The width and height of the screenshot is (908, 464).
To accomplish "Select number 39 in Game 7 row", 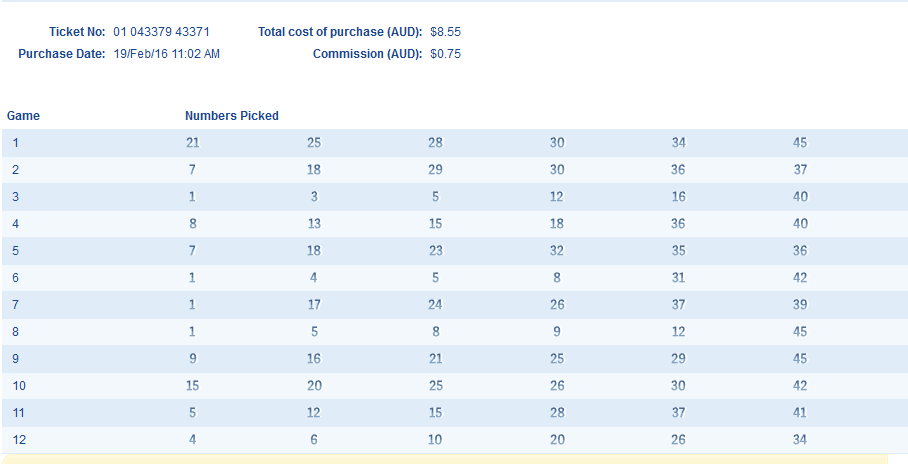I will (x=800, y=305).
